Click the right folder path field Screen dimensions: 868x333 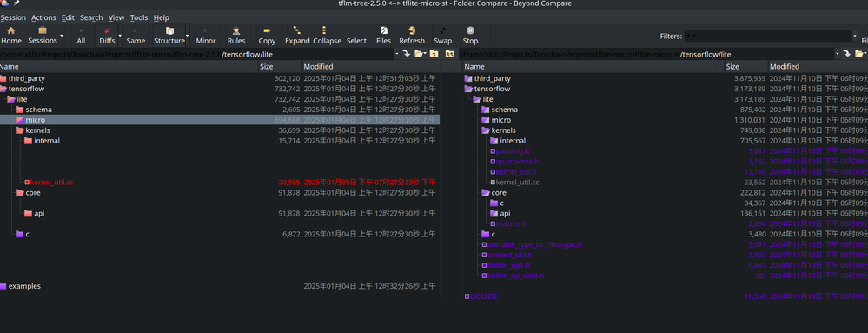pyautogui.click(x=647, y=54)
